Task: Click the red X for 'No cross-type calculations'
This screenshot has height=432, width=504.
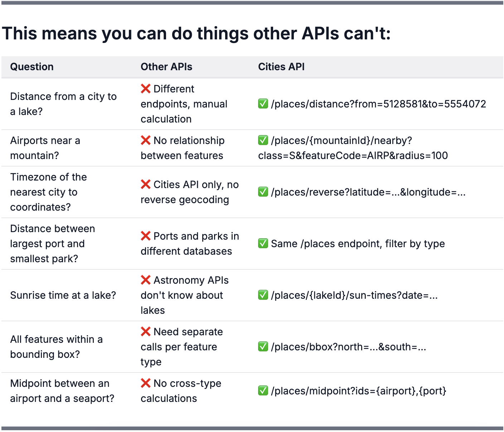Action: coord(145,383)
